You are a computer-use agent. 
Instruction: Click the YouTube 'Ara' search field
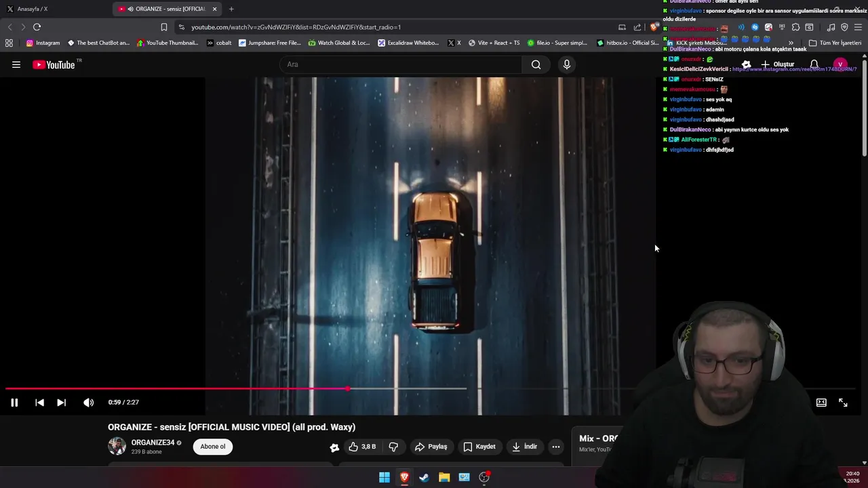pyautogui.click(x=401, y=64)
